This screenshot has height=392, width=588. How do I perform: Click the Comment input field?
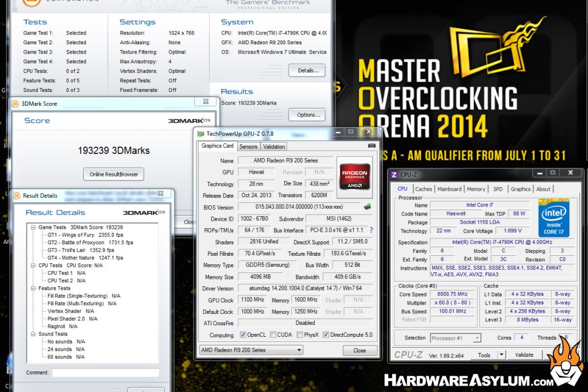(x=105, y=372)
